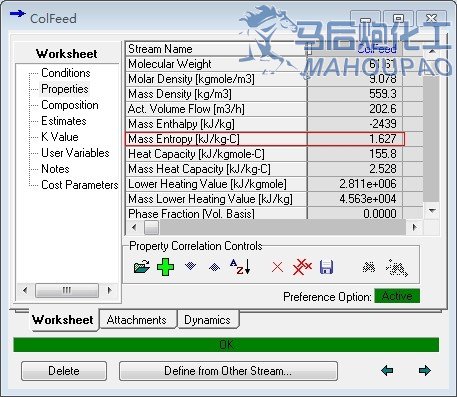Viewport: 457px width, 397px height.
Task: Remove all correlations with the double red X
Action: click(x=302, y=267)
